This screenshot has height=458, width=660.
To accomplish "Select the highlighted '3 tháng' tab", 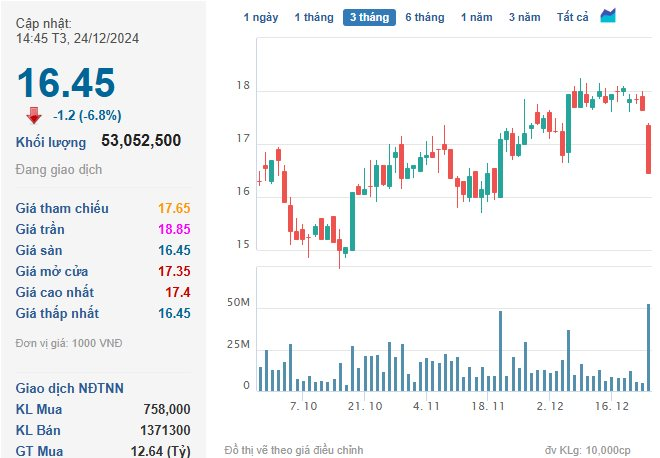I will pos(369,17).
